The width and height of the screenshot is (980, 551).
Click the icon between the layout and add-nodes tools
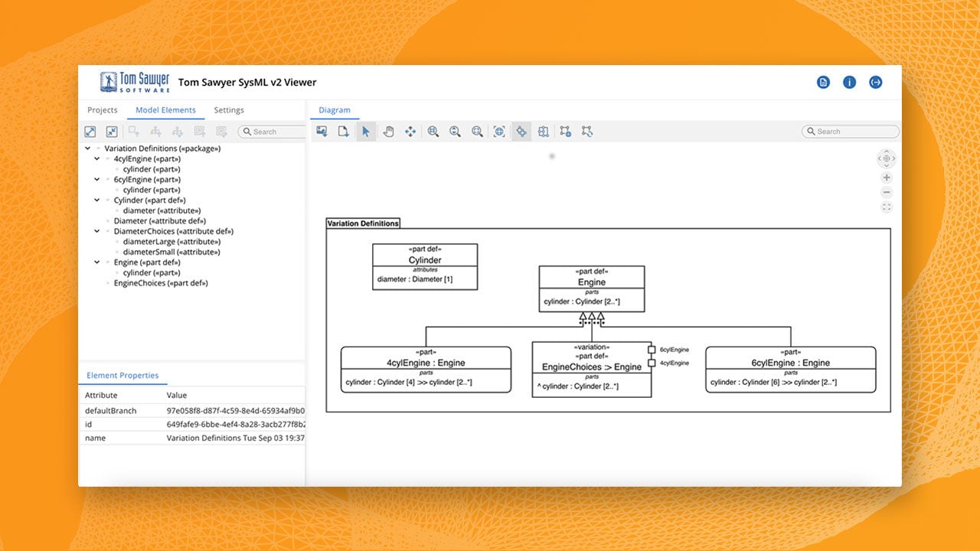(x=544, y=132)
